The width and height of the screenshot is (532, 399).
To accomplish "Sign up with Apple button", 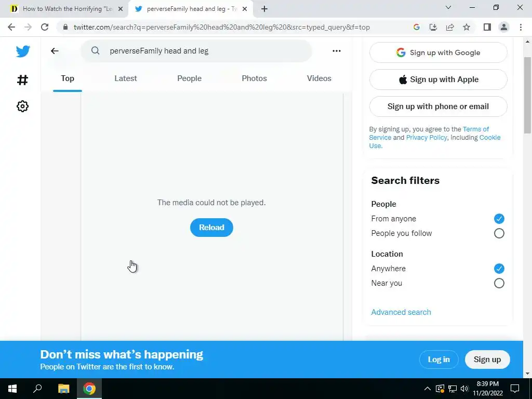I will (x=438, y=79).
